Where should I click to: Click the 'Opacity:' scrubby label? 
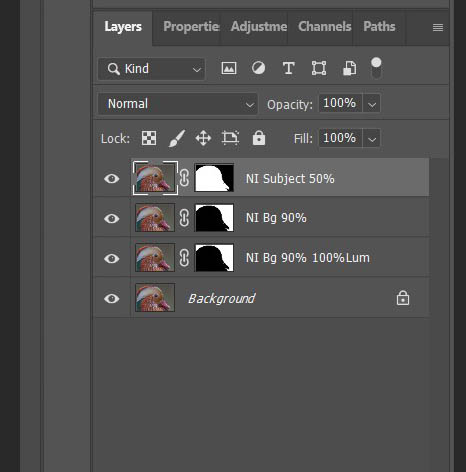[x=290, y=105]
